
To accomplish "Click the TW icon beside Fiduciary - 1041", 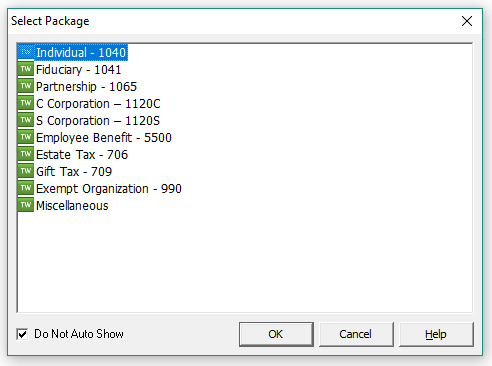I will [26, 69].
